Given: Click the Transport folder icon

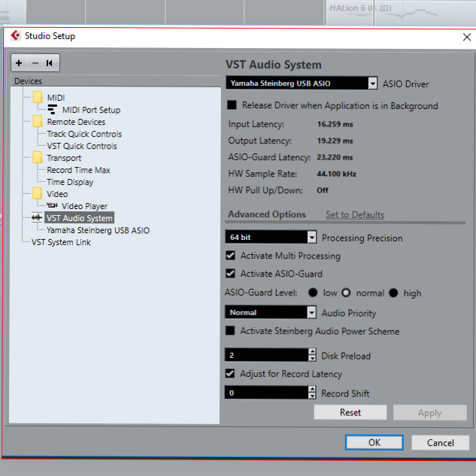Looking at the screenshot, I should [x=38, y=158].
